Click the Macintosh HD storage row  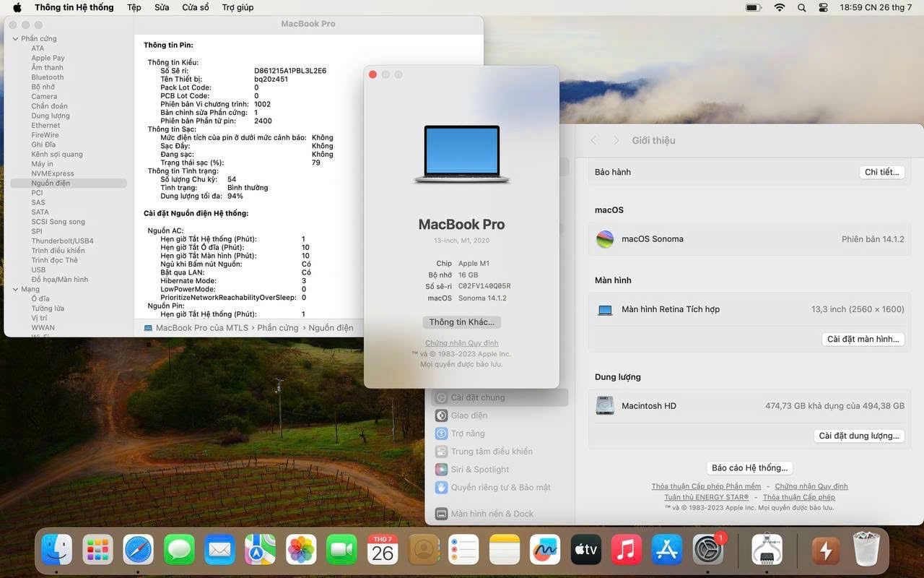click(750, 406)
